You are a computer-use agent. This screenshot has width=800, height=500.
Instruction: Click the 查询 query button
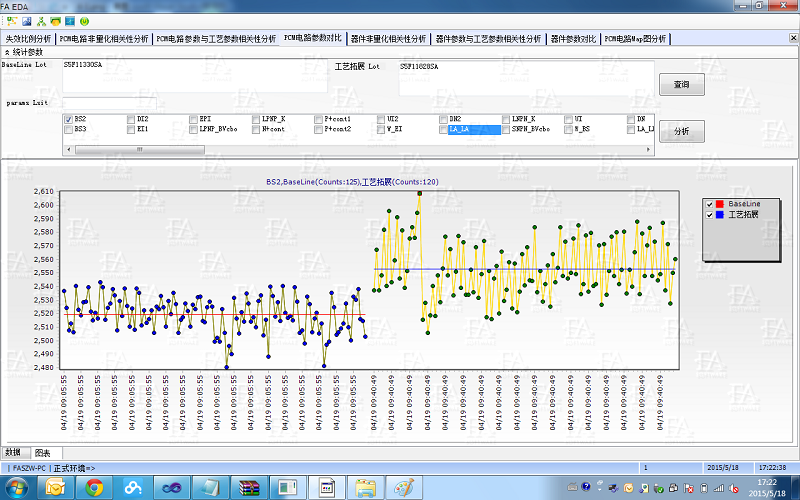click(681, 85)
